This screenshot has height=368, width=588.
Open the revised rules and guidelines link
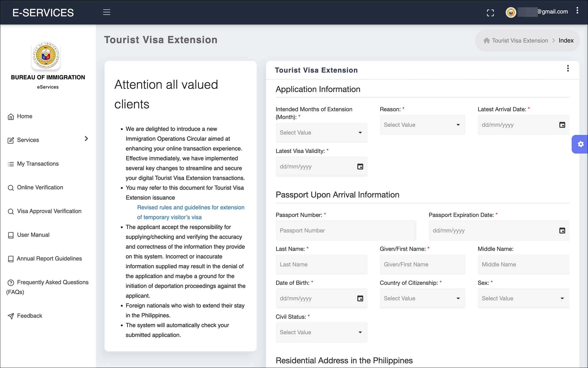[x=191, y=212]
